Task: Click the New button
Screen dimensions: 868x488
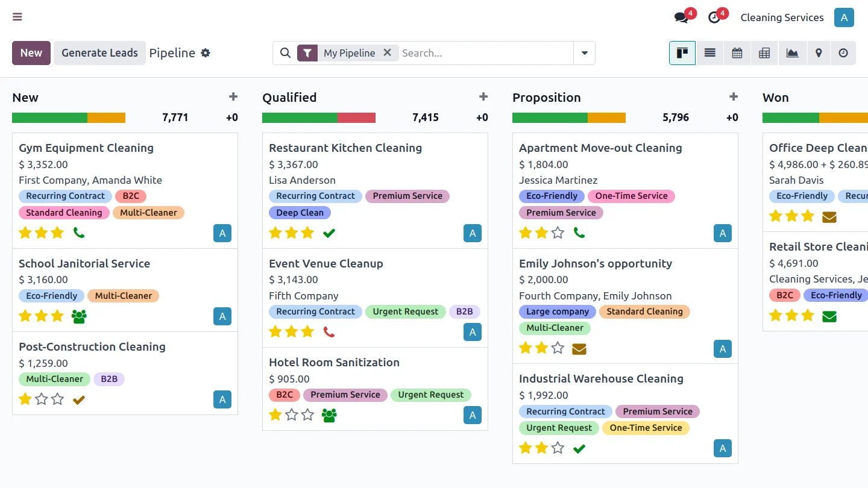Action: 31,53
